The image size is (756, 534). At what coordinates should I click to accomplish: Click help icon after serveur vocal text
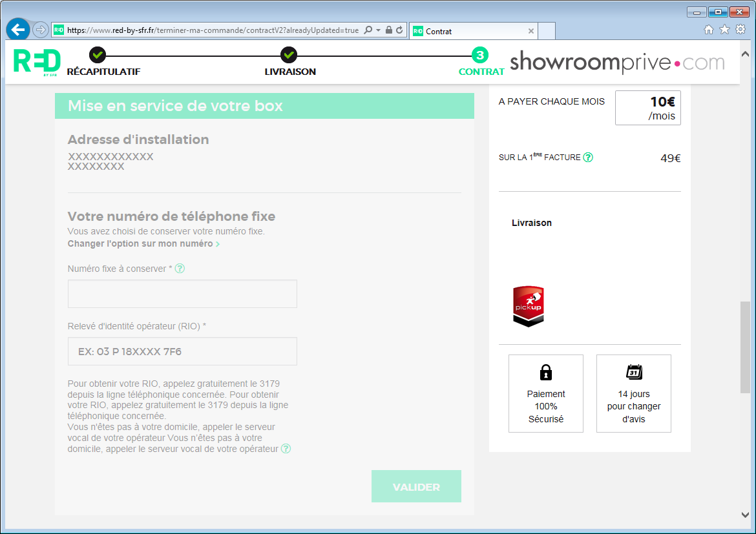click(x=286, y=449)
